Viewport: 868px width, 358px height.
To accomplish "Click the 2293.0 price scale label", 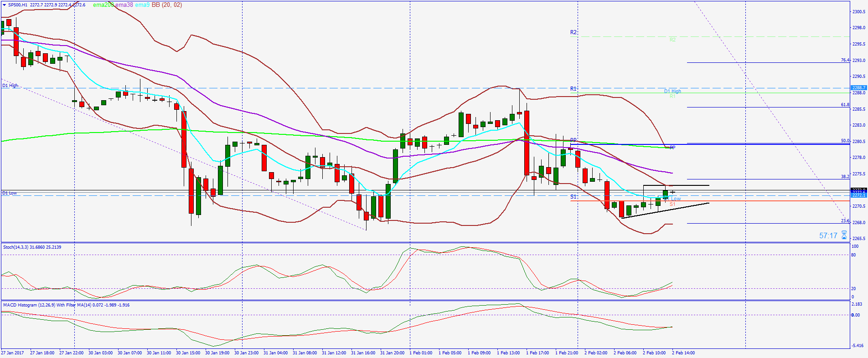I will click(x=859, y=61).
